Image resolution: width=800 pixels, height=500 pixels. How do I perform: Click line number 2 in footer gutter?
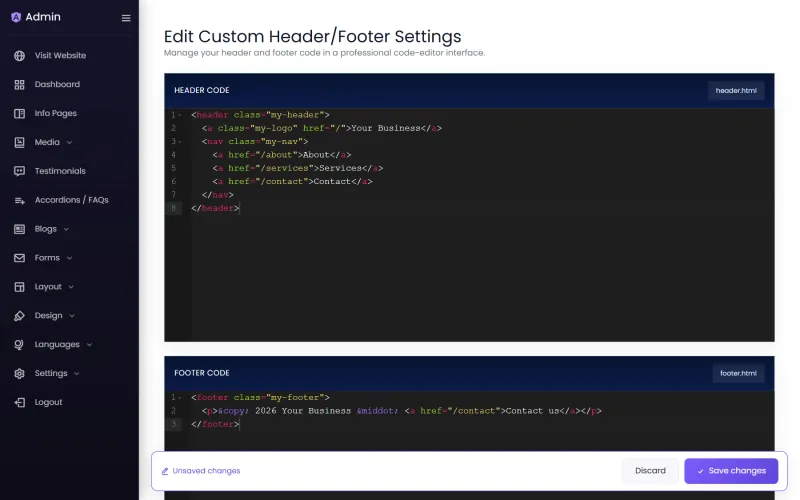coord(173,411)
